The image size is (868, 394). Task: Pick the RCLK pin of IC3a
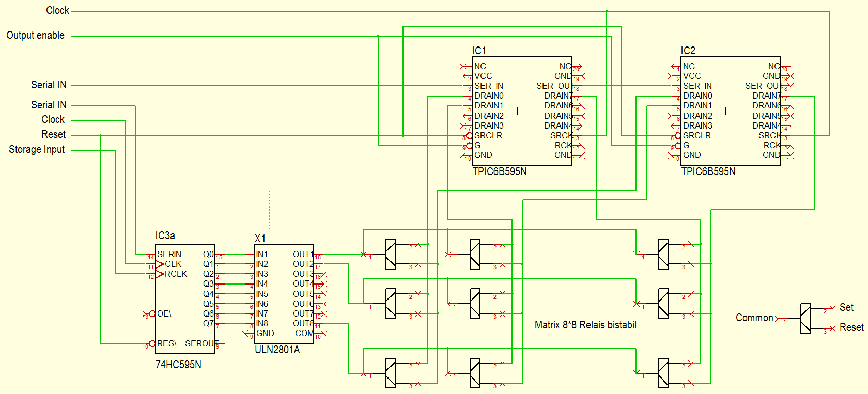(176, 274)
